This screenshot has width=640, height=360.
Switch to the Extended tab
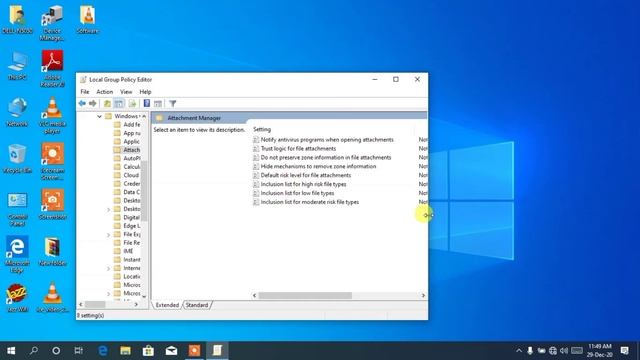tap(167, 305)
